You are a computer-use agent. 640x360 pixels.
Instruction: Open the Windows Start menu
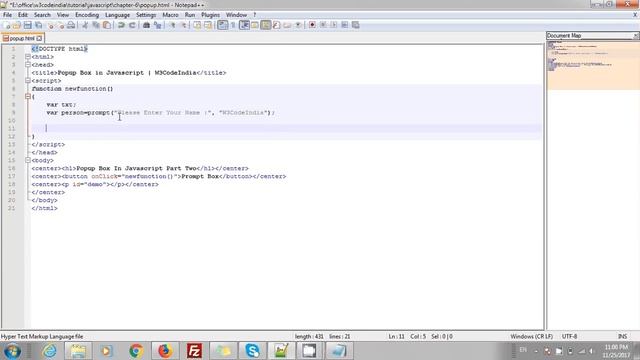coord(12,351)
